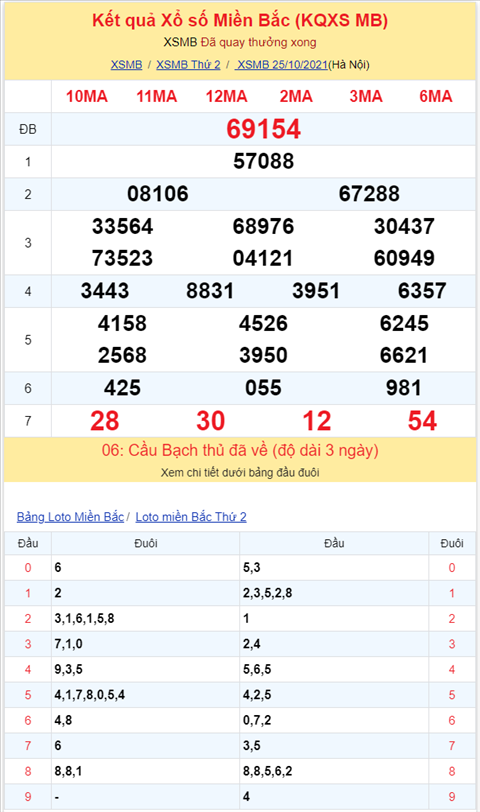480x812 pixels.
Task: Click loto tail values 7,1,0
Action: coord(68,644)
